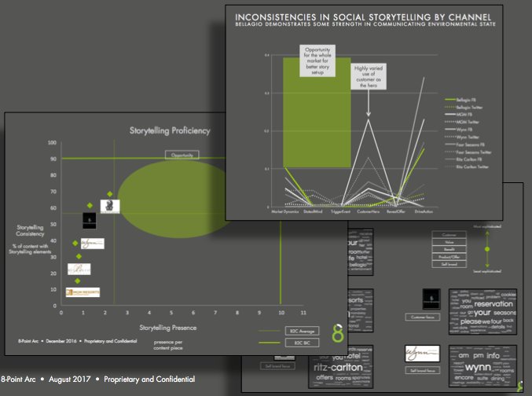Select the Value box in the stacked list
This screenshot has width=532, height=396.
point(449,242)
